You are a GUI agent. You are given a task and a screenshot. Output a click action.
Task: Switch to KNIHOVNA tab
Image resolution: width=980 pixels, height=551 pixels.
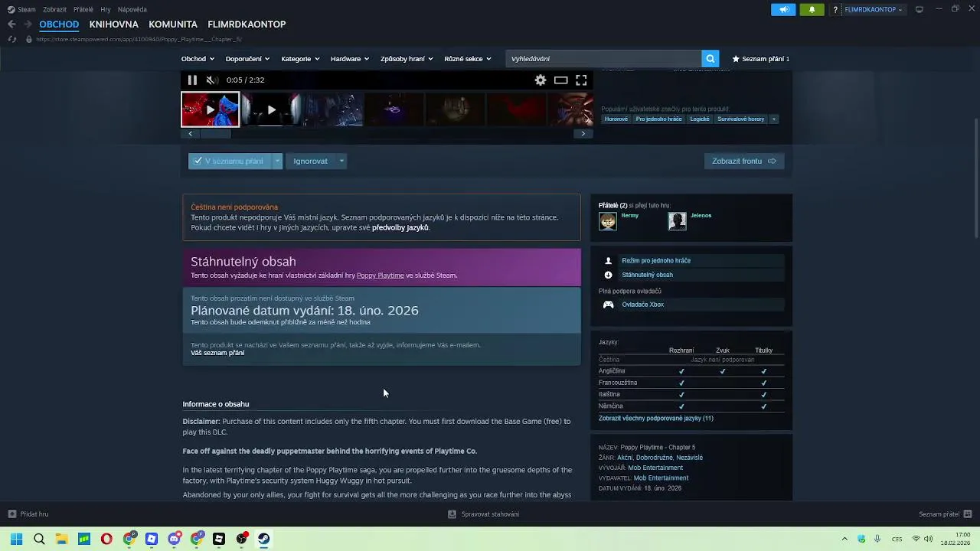[113, 24]
